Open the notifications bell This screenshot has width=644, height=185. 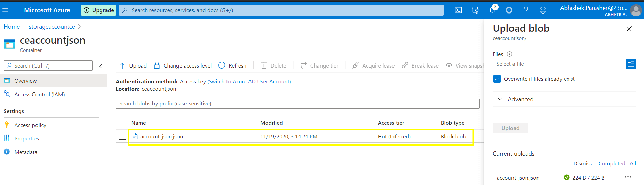(492, 10)
